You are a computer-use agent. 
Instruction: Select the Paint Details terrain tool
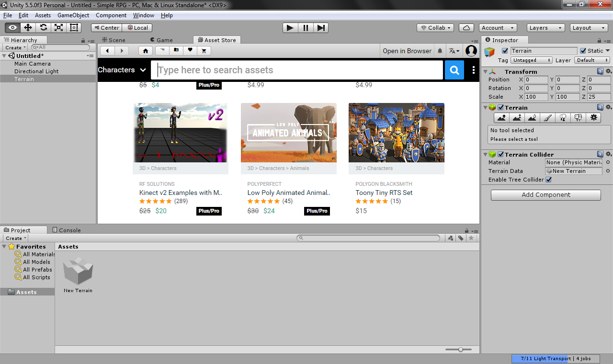(579, 117)
